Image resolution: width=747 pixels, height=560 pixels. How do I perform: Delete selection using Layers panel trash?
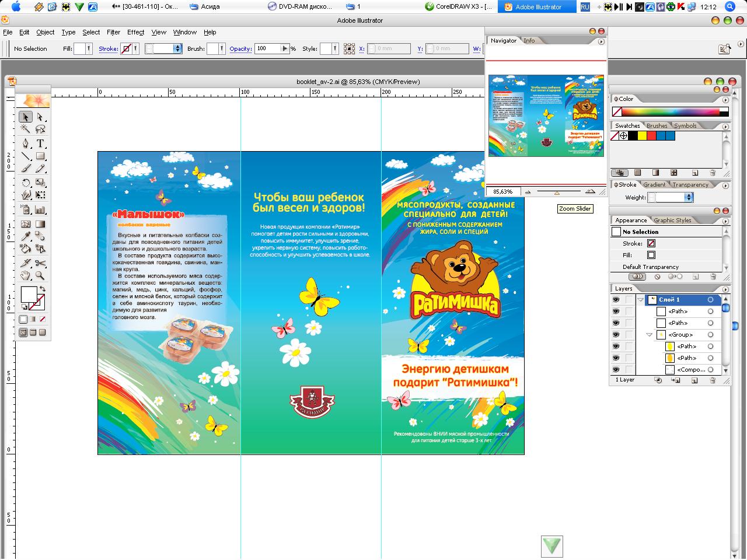713,380
